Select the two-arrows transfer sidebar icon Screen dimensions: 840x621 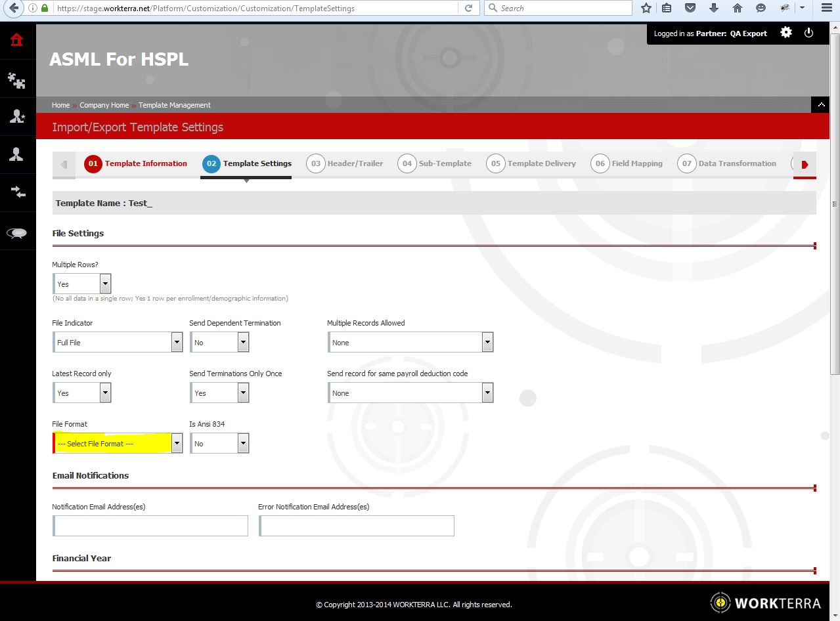point(17,192)
